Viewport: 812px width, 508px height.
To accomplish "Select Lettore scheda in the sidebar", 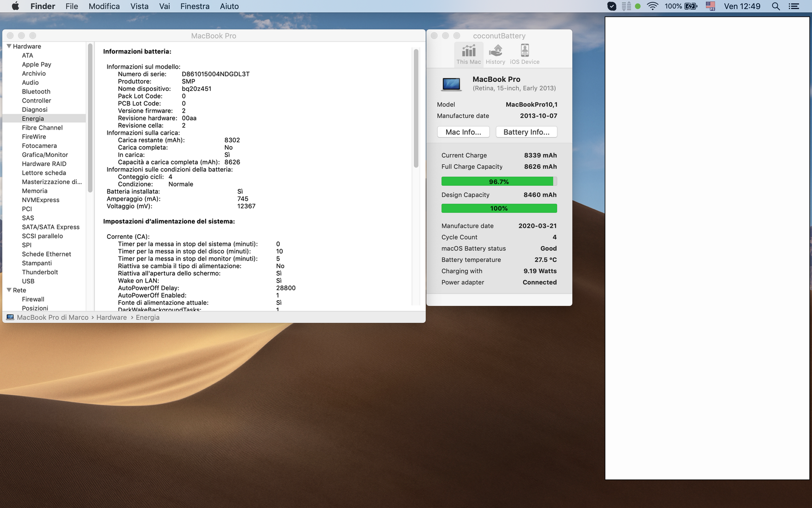I will [44, 173].
